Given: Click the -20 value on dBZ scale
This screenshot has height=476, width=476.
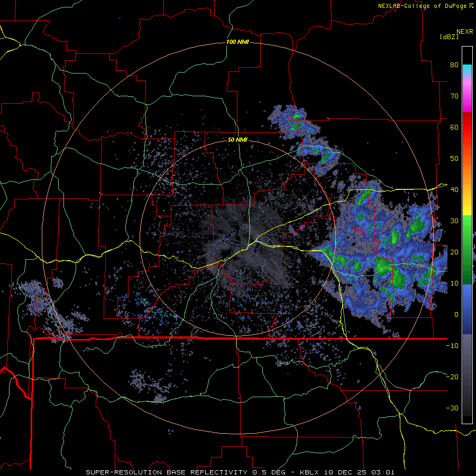Looking at the screenshot, I should 452,377.
